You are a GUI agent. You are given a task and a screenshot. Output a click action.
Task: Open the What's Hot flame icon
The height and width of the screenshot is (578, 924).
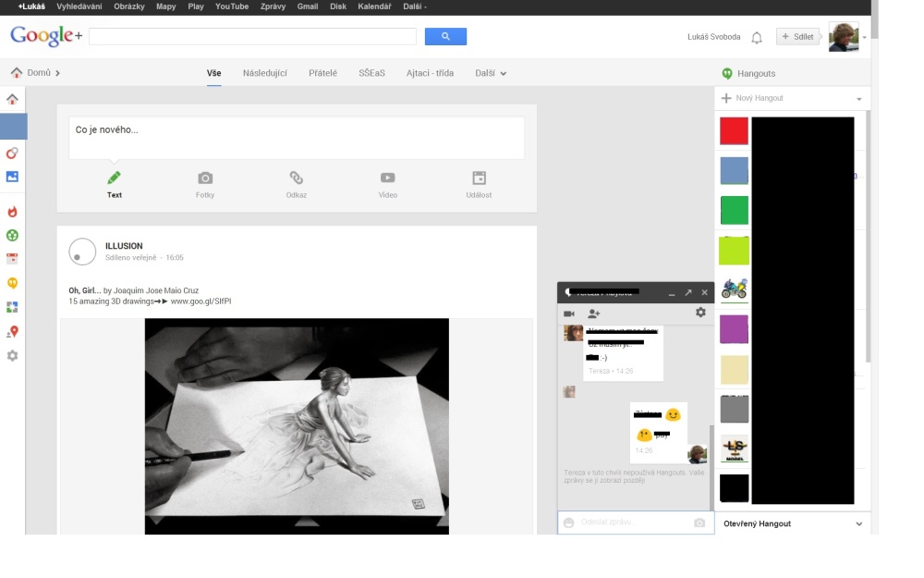coord(12,211)
